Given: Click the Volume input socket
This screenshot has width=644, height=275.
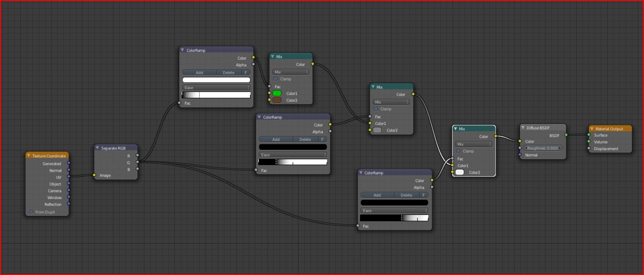Looking at the screenshot, I should pos(589,142).
